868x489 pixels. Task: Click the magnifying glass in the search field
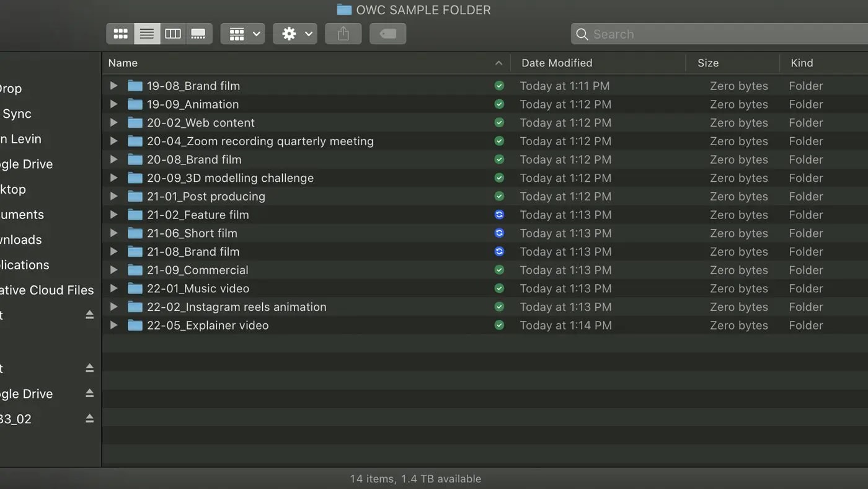[582, 34]
